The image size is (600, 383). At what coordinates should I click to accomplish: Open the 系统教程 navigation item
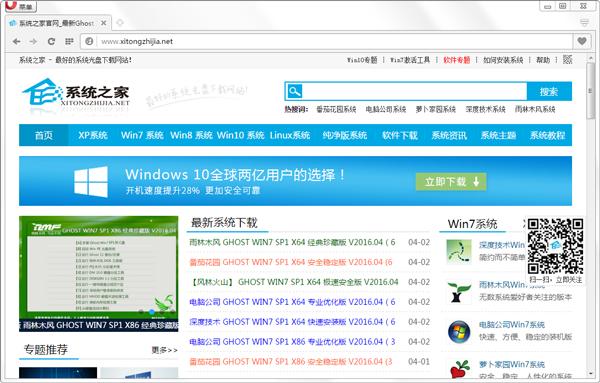pos(547,135)
